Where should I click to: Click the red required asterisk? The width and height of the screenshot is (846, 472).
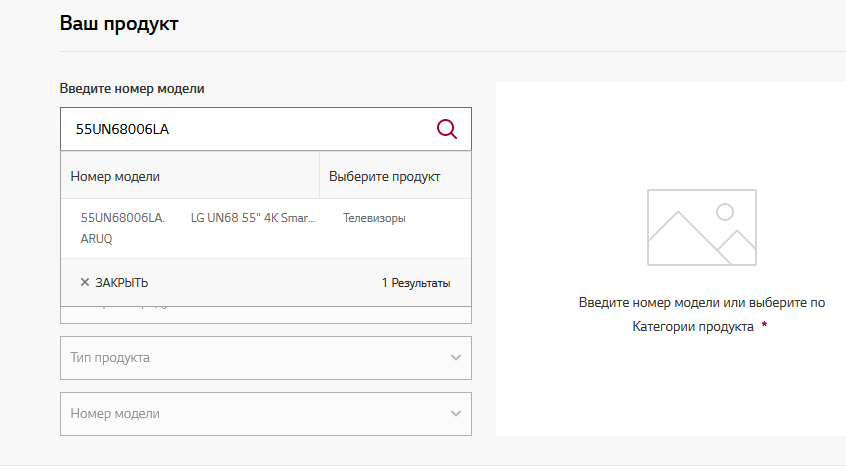tap(764, 326)
